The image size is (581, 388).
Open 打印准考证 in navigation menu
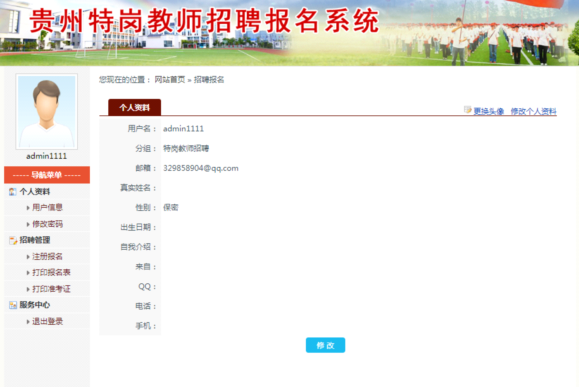[x=51, y=289]
